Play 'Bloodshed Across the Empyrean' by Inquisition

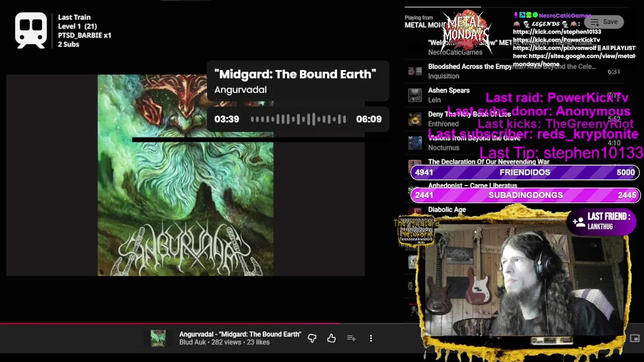512,66
